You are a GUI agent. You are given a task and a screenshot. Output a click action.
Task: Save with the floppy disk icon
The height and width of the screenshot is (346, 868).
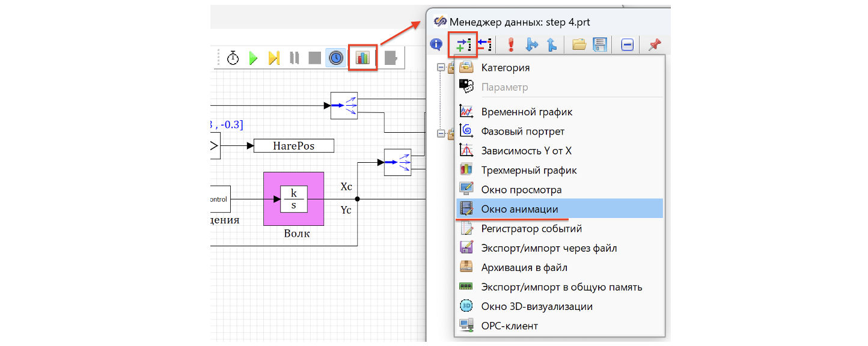click(599, 44)
